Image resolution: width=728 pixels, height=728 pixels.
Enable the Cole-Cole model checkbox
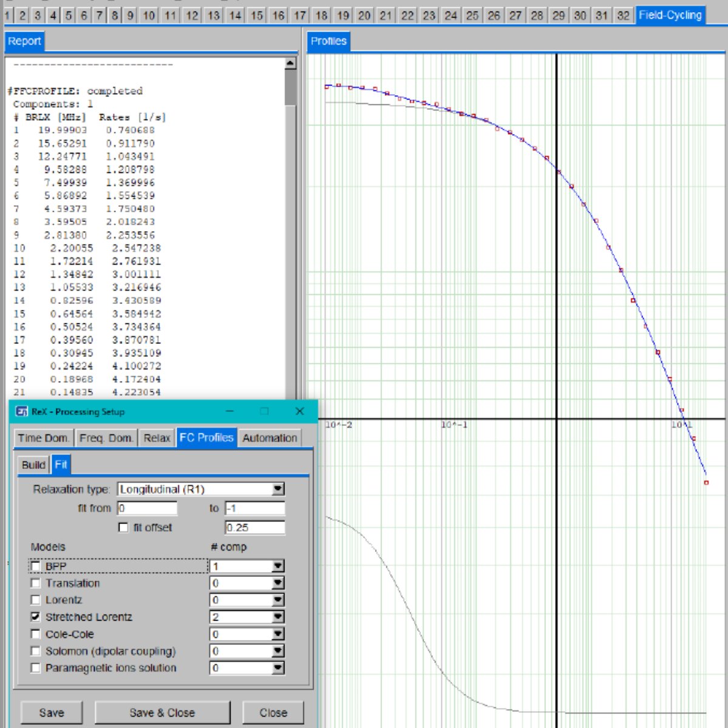coord(36,634)
